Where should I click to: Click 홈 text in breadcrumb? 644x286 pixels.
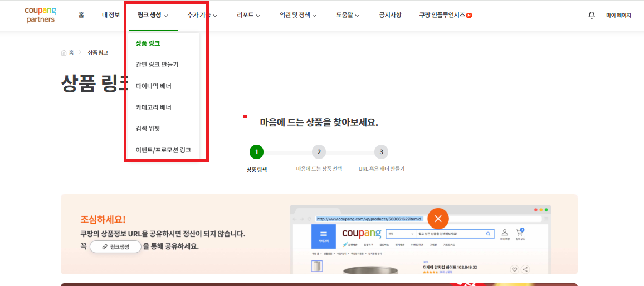coord(71,52)
